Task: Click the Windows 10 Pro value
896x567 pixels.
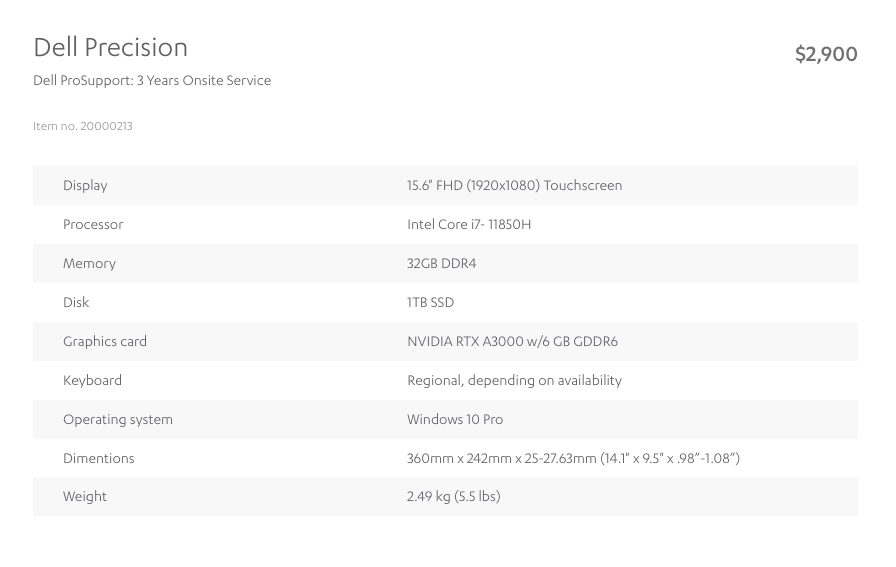Action: tap(455, 419)
